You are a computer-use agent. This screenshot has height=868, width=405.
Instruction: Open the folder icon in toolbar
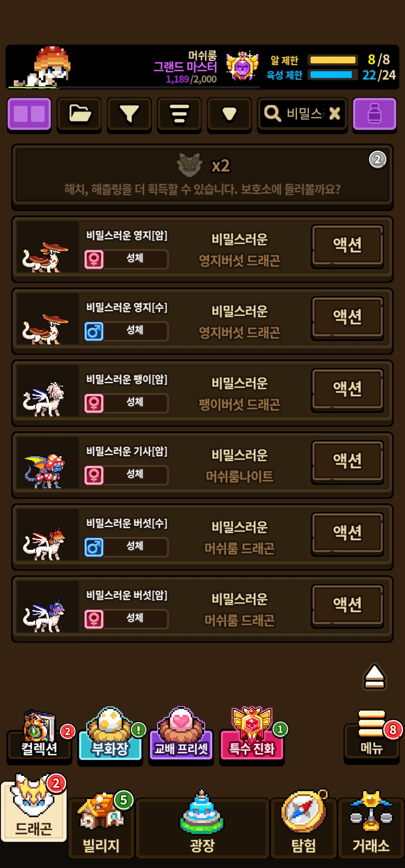click(x=79, y=115)
